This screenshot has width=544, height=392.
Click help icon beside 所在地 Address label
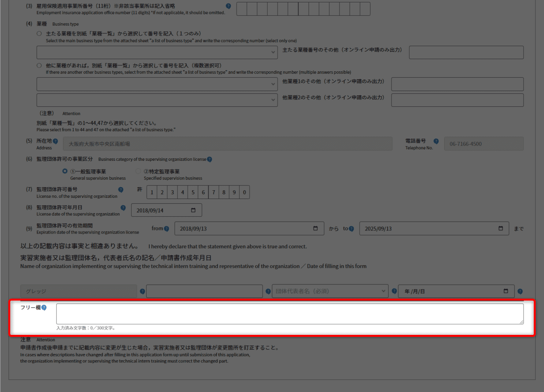[x=55, y=141]
